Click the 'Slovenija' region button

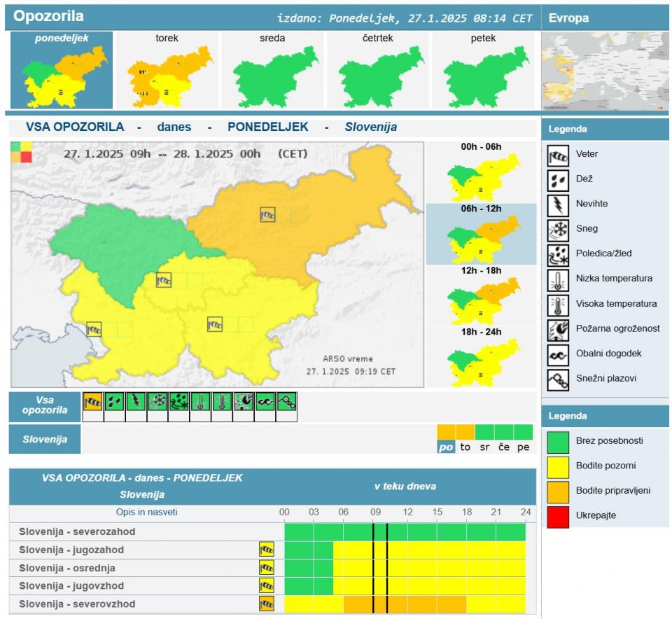[45, 440]
